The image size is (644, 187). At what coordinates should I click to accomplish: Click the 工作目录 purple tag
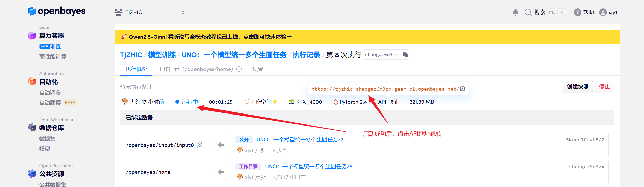[x=248, y=167]
